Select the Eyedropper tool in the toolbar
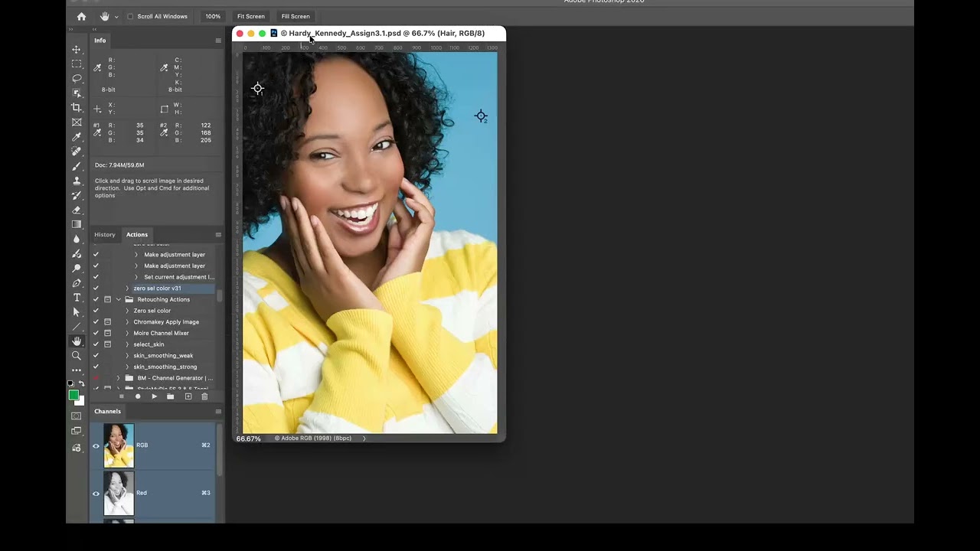Screen dimensions: 980x551 tap(77, 137)
